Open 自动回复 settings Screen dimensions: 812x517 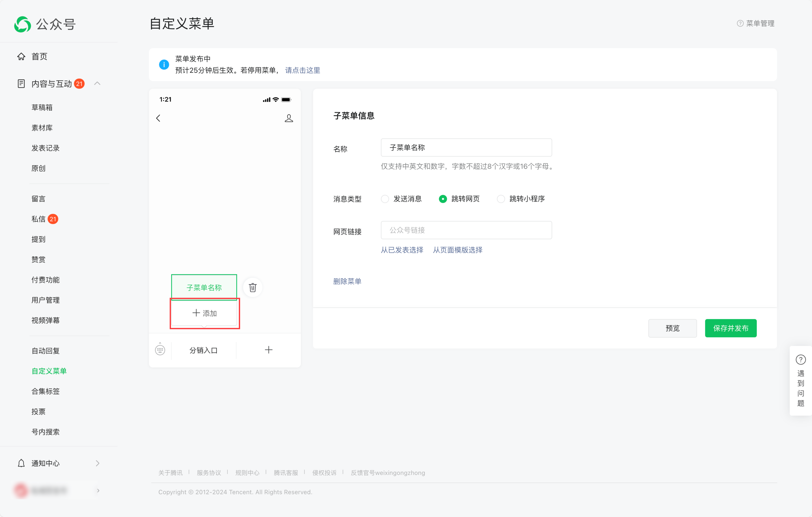pos(45,351)
